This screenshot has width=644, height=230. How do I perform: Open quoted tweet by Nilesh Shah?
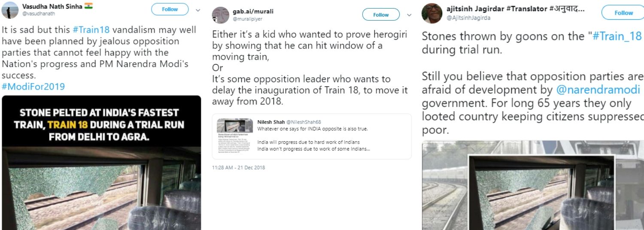point(312,136)
